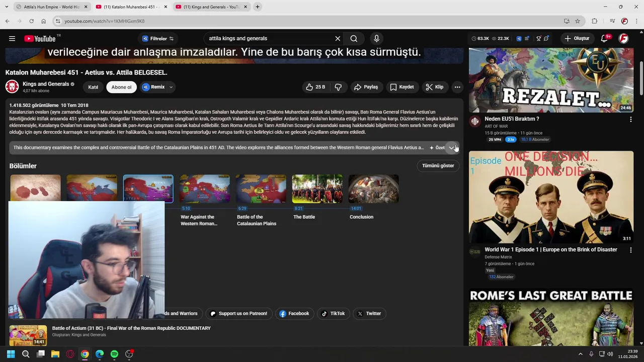Jump to the first chapter thumbnail
644x362 pixels.
tap(35, 189)
